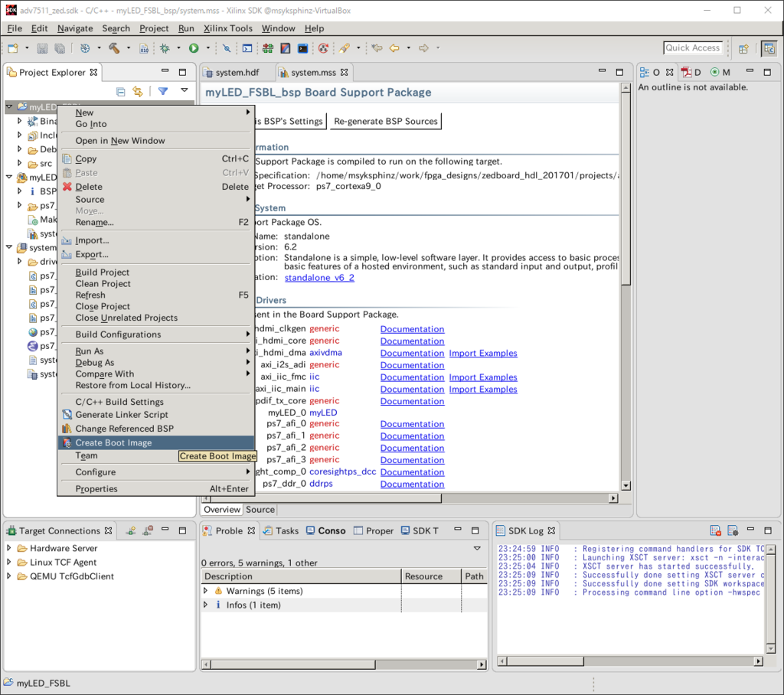
Task: Open the Tasks tab
Action: coord(281,531)
